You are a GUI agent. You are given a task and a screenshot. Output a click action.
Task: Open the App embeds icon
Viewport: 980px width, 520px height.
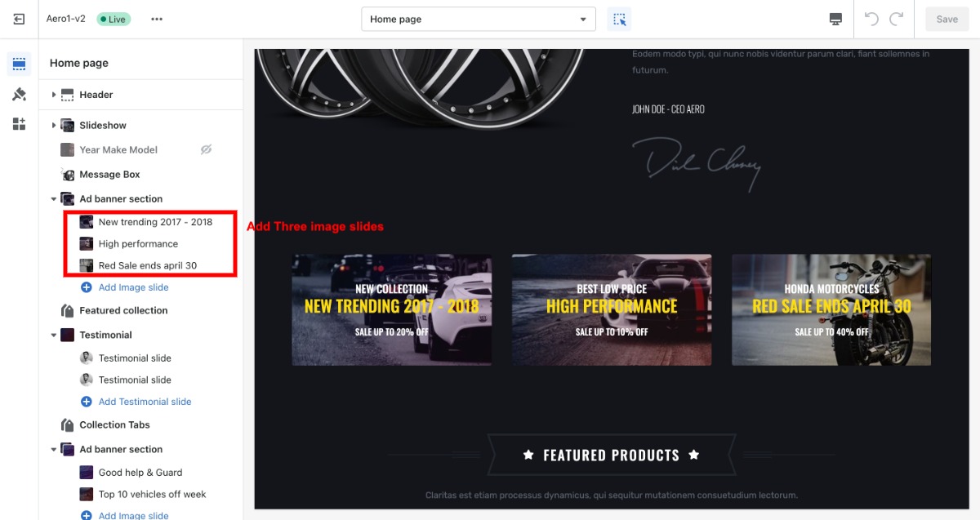19,124
